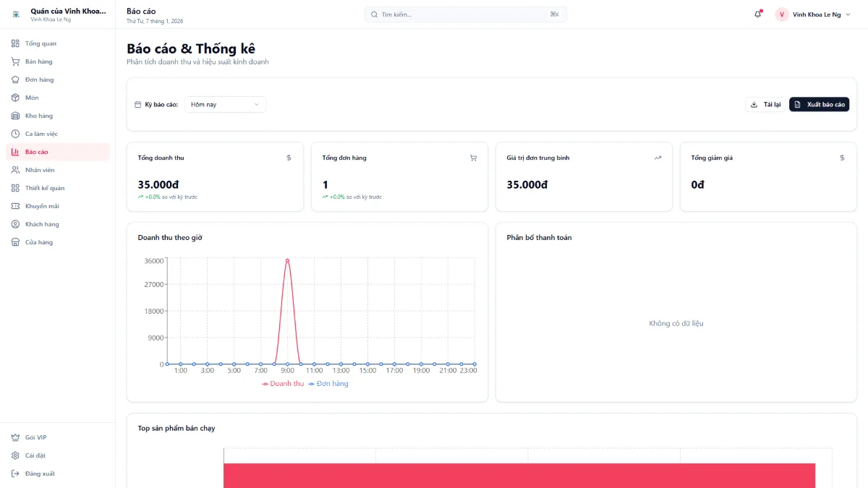Go to the Khách hàng section
868x488 pixels.
pyautogui.click(x=15, y=224)
